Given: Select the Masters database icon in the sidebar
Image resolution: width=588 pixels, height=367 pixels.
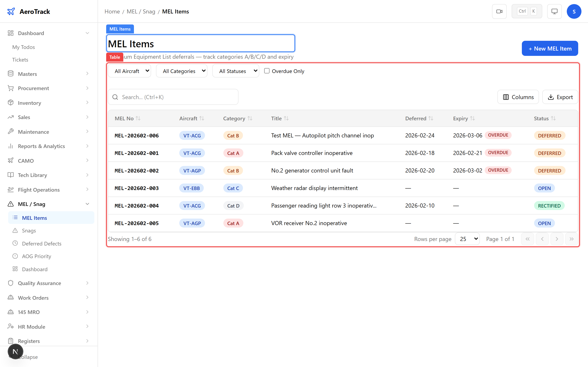Looking at the screenshot, I should [11, 74].
